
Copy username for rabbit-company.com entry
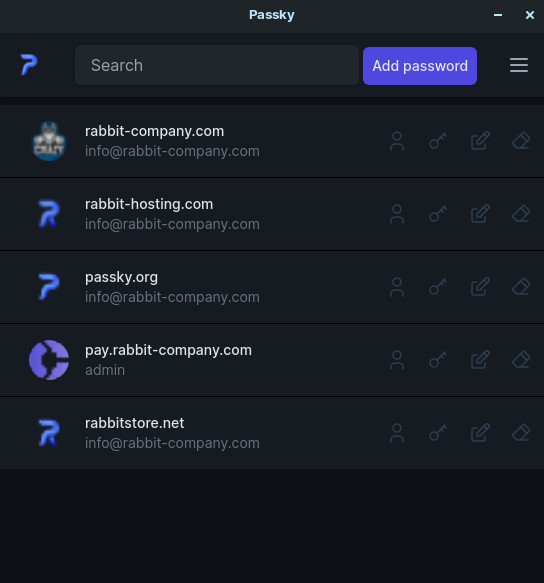pyautogui.click(x=397, y=141)
